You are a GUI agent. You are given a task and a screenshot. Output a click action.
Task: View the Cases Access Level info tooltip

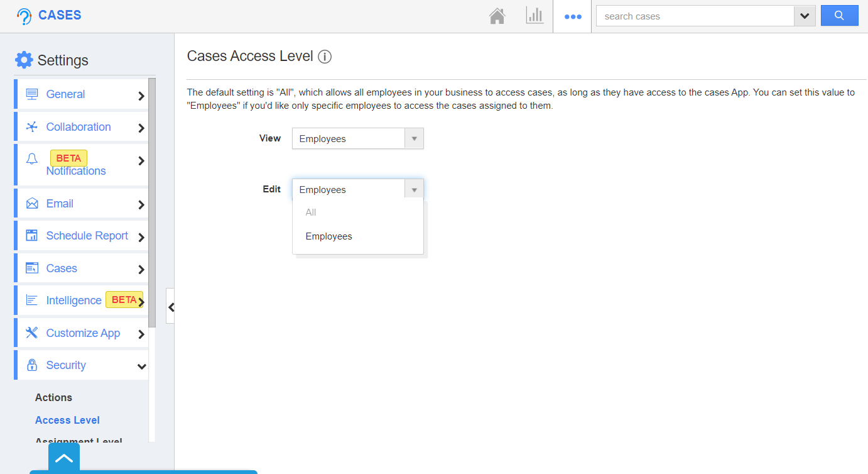325,57
